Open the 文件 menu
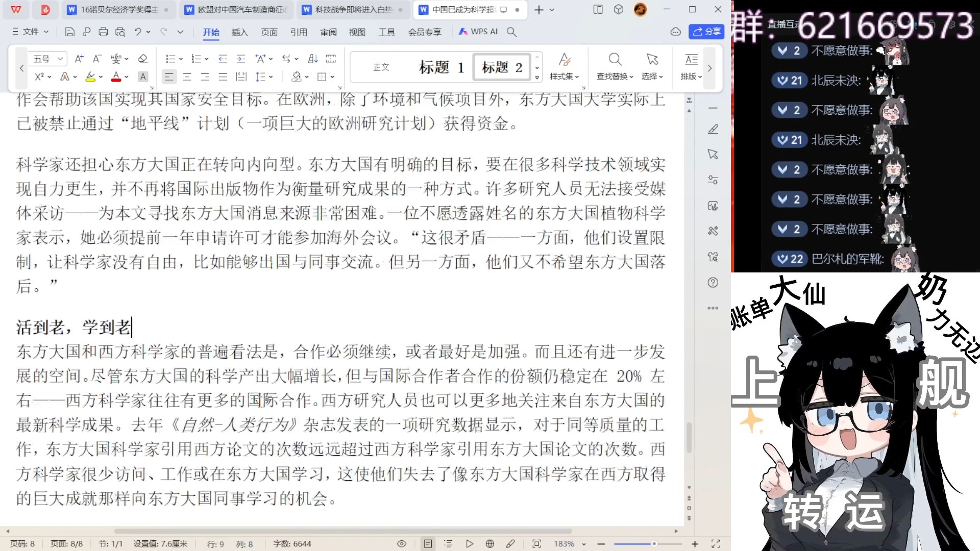Image resolution: width=980 pixels, height=551 pixels. click(31, 32)
